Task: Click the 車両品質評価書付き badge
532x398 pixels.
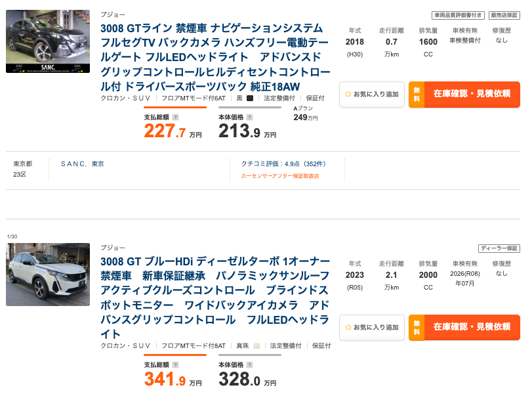Action: click(x=459, y=15)
